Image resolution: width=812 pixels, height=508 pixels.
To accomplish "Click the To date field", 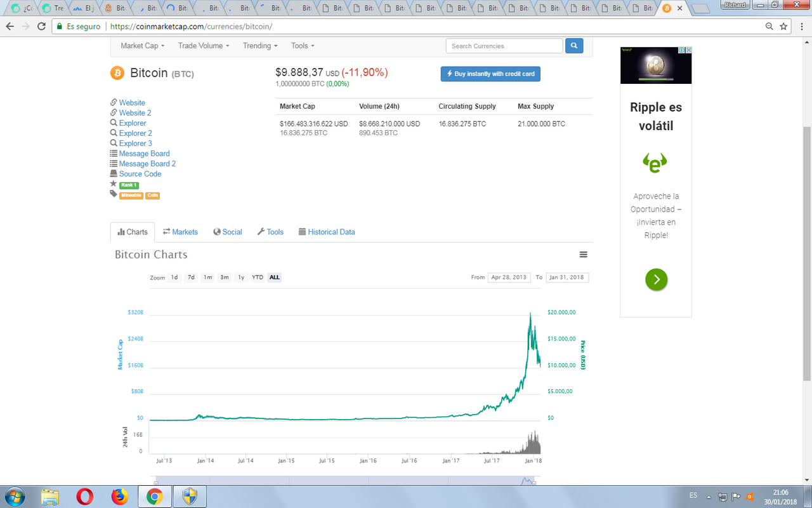I will 567,277.
